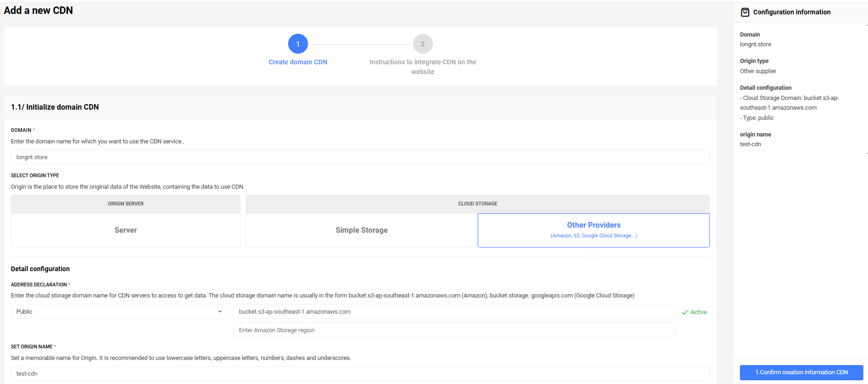This screenshot has height=384, width=868.
Task: Click the 1.1/ Initialize domain CDN heading
Action: coord(55,107)
